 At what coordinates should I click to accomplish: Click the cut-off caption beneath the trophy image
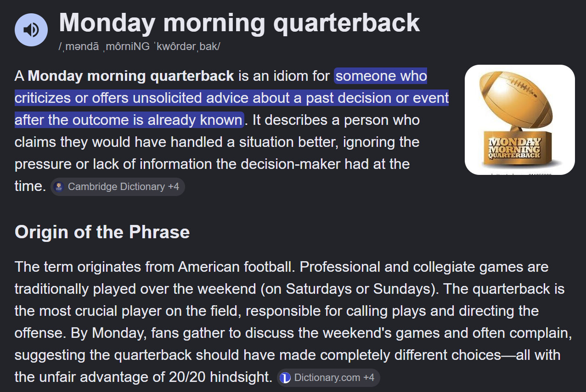(520, 174)
